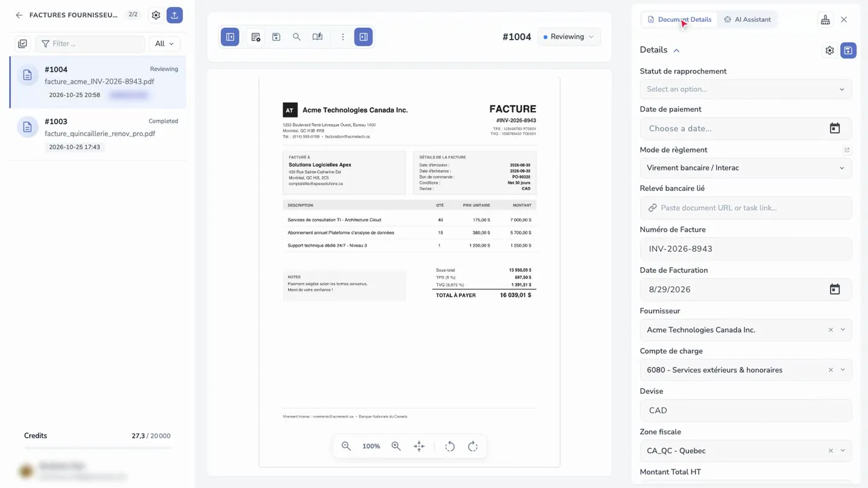Open the external link icon beside Mode de règlement
Screen dimensions: 868x488
point(847,150)
